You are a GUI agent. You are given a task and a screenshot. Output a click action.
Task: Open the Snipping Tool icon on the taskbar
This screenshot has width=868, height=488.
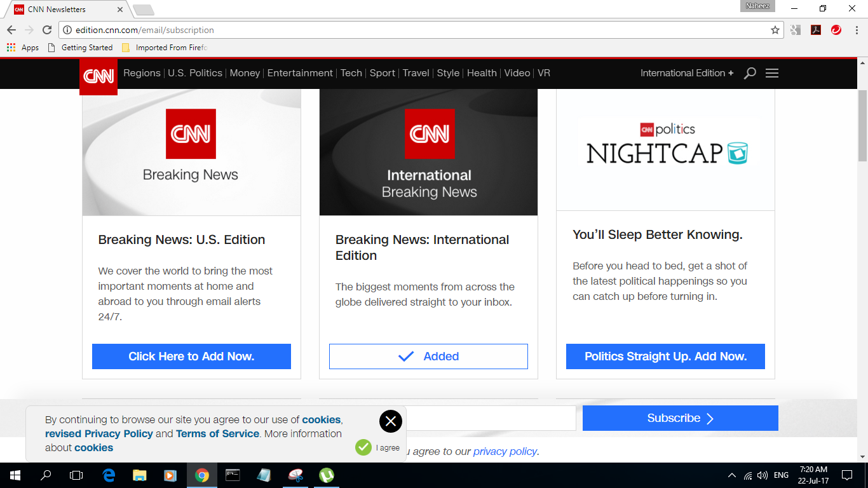(295, 475)
